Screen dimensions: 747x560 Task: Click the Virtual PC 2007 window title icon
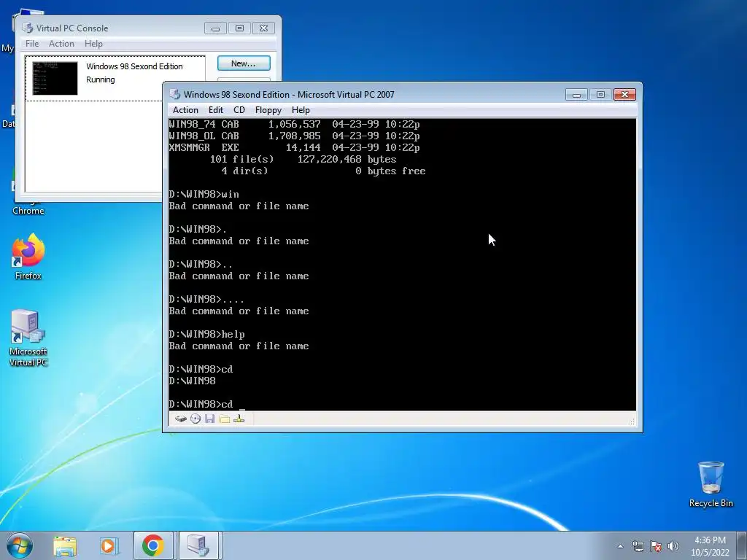175,94
